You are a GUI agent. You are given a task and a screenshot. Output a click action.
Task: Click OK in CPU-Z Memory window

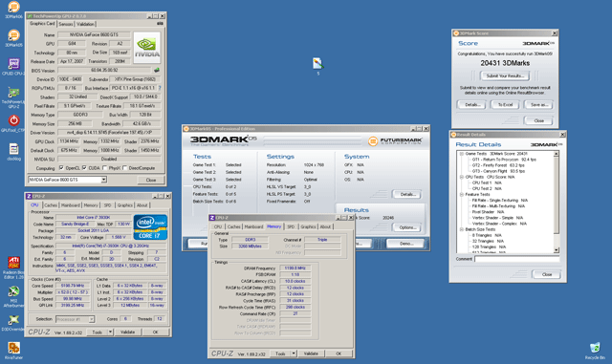(339, 353)
